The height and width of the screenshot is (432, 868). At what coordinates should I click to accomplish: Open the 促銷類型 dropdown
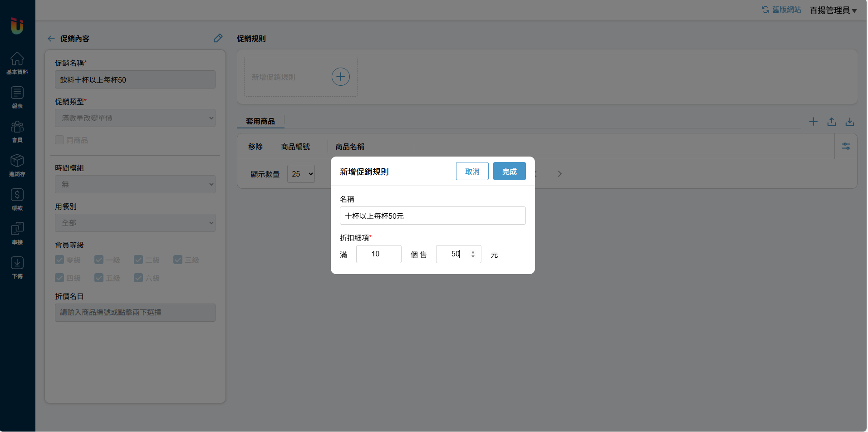135,118
